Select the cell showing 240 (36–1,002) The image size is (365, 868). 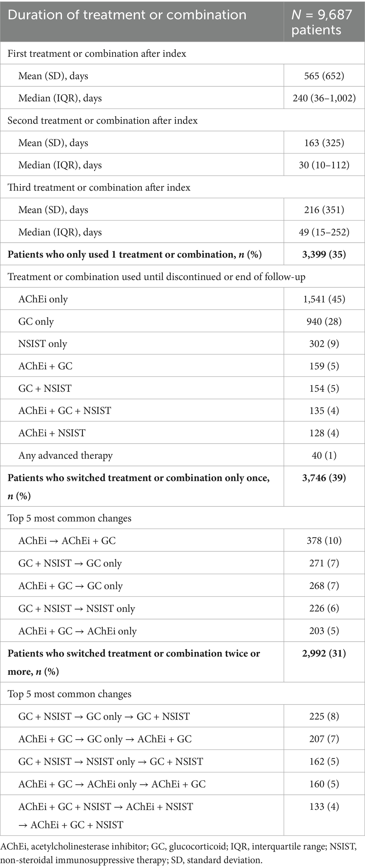pos(324,98)
